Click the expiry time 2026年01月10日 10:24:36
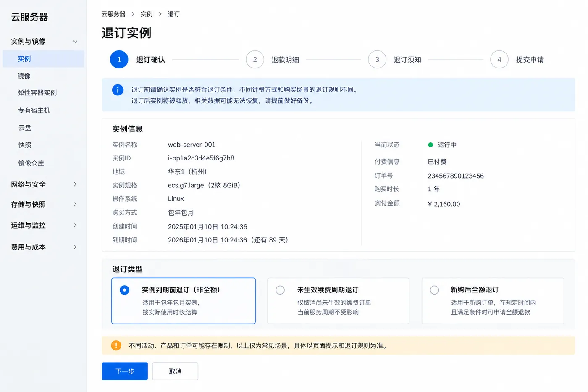Viewport: 588px width, 392px height. point(207,240)
